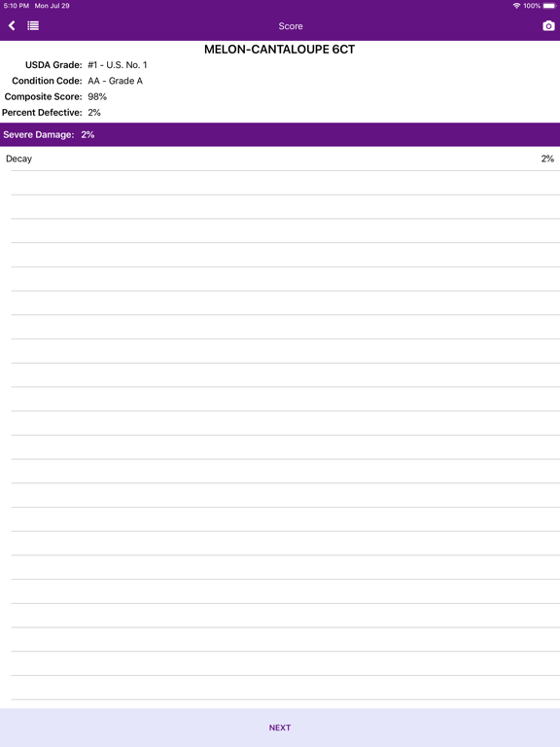The image size is (560, 747).
Task: Select the Decay defect row
Action: 280,159
